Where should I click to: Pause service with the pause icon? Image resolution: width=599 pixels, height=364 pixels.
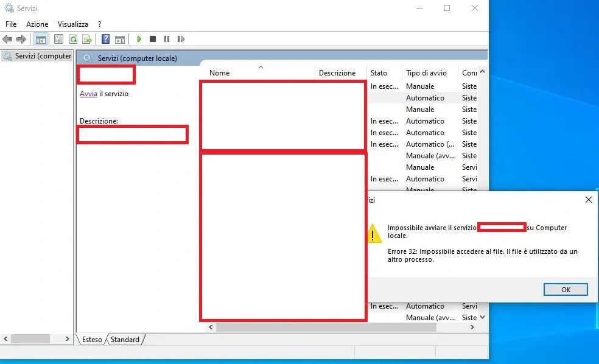[x=167, y=40]
